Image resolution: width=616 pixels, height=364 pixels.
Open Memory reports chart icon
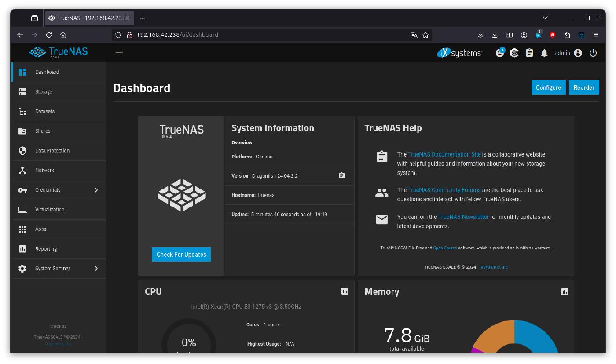[565, 291]
